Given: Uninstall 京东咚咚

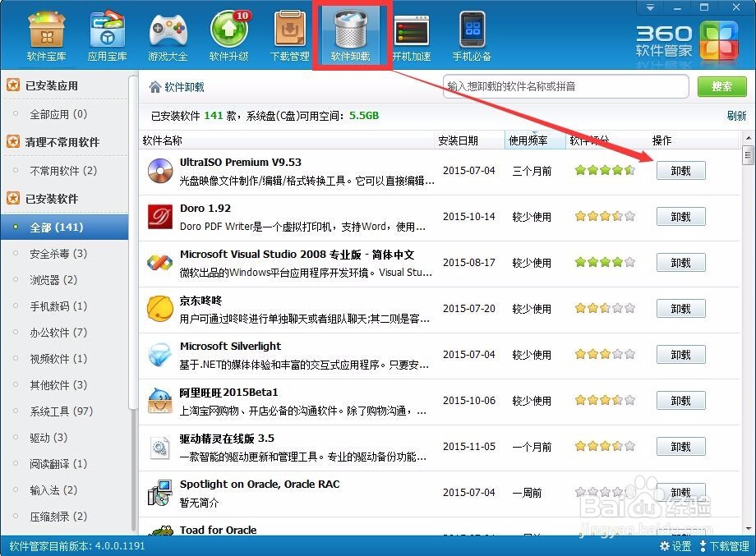Looking at the screenshot, I should pyautogui.click(x=680, y=309).
